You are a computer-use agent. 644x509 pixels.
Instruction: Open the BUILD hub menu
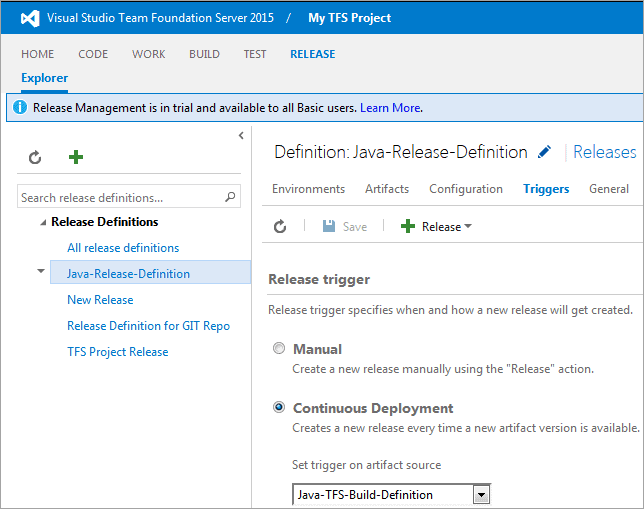point(204,54)
